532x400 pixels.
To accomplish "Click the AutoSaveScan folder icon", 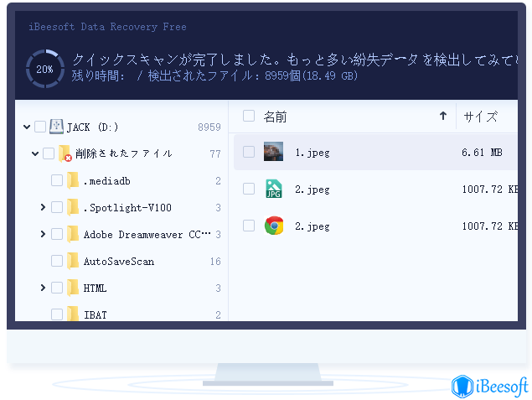I will (73, 261).
